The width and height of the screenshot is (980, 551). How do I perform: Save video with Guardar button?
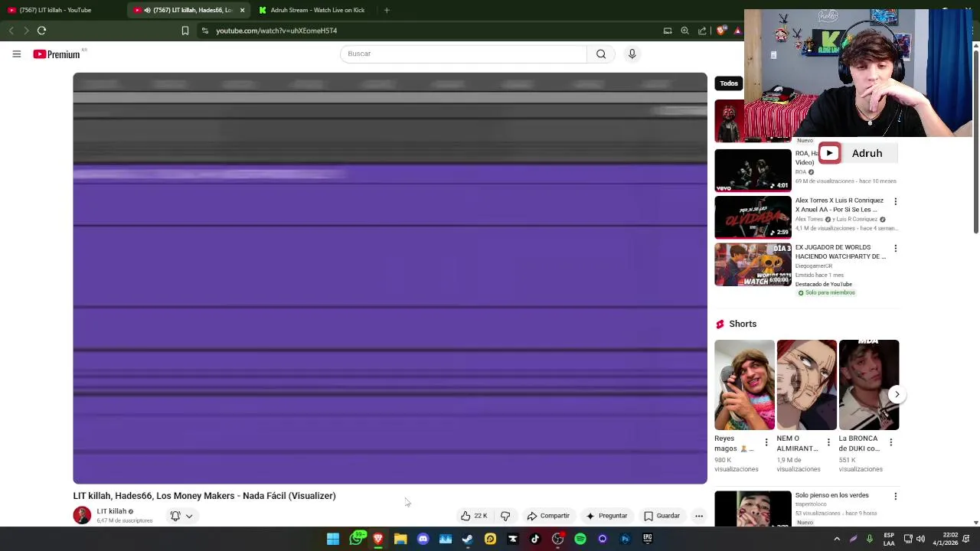(x=661, y=516)
